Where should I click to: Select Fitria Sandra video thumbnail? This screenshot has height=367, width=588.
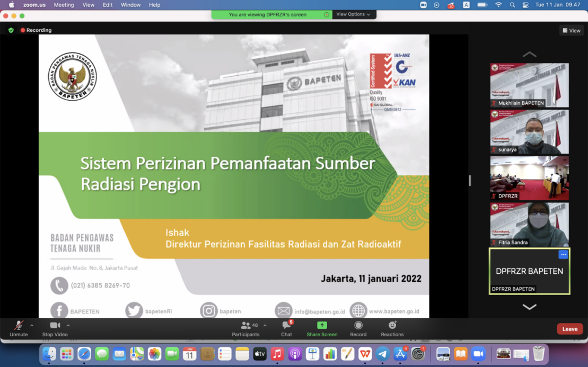coord(529,225)
